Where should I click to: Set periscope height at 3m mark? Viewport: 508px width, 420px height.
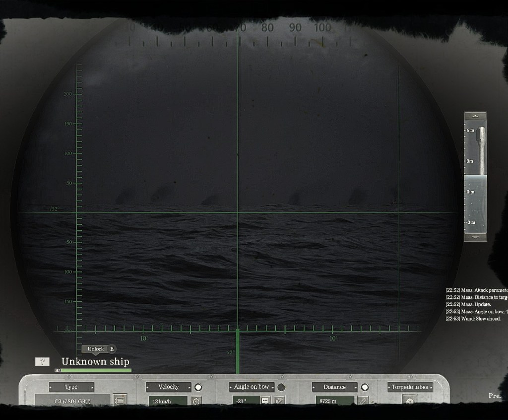(470, 161)
